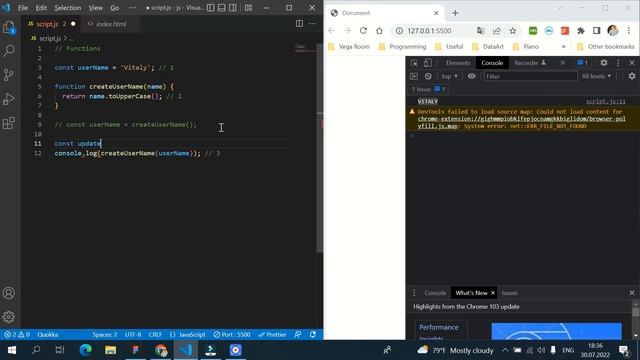Open the Manage gear in VS Code
The height and width of the screenshot is (360, 640).
click(x=9, y=317)
